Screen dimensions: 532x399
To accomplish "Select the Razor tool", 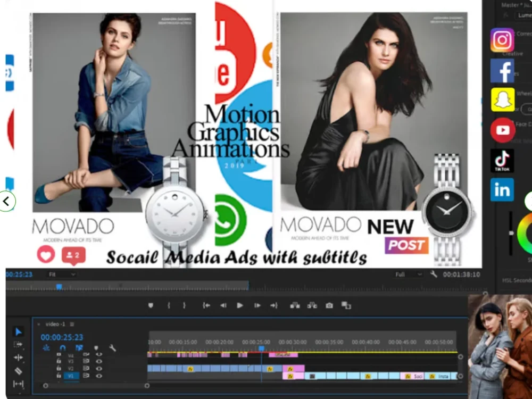I will coord(18,371).
